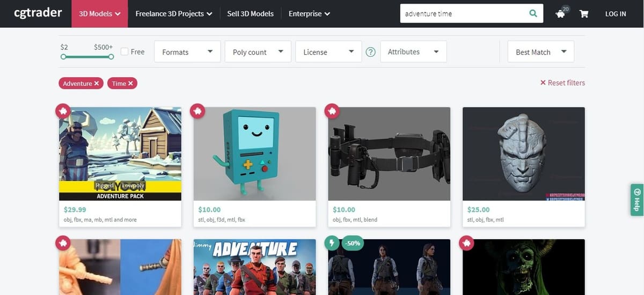Click the $10.00 price under BMO
The width and height of the screenshot is (644, 295).
(209, 210)
